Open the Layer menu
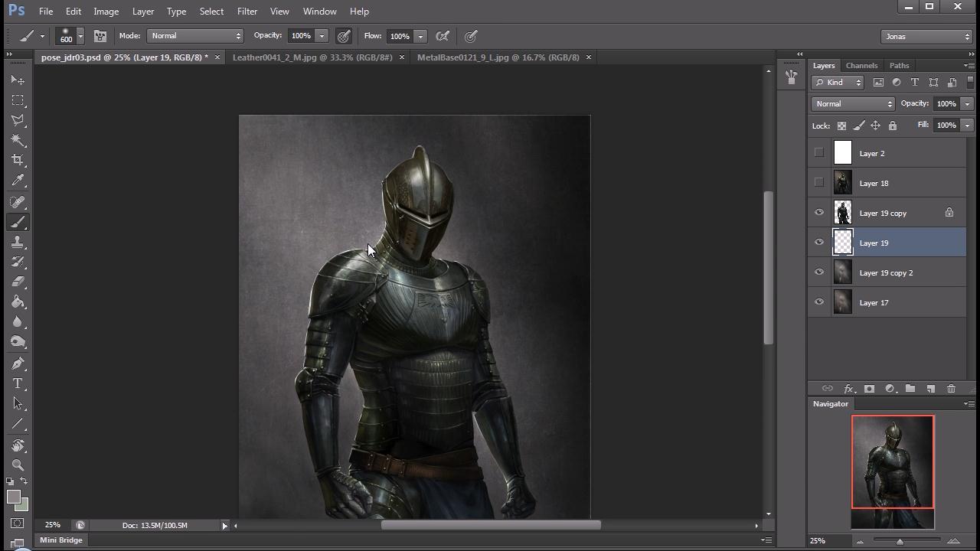Viewport: 980px width, 551px height. (142, 11)
